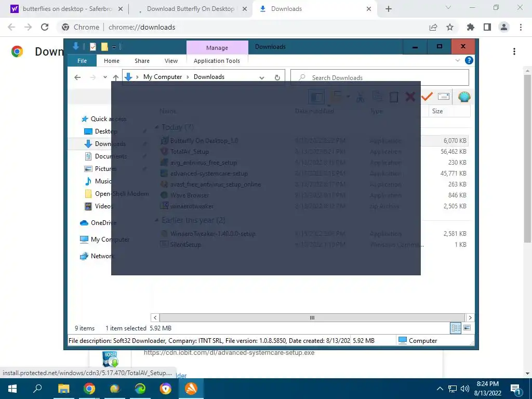Go back in Chrome
Screen dimensions: 532x399
click(11, 27)
